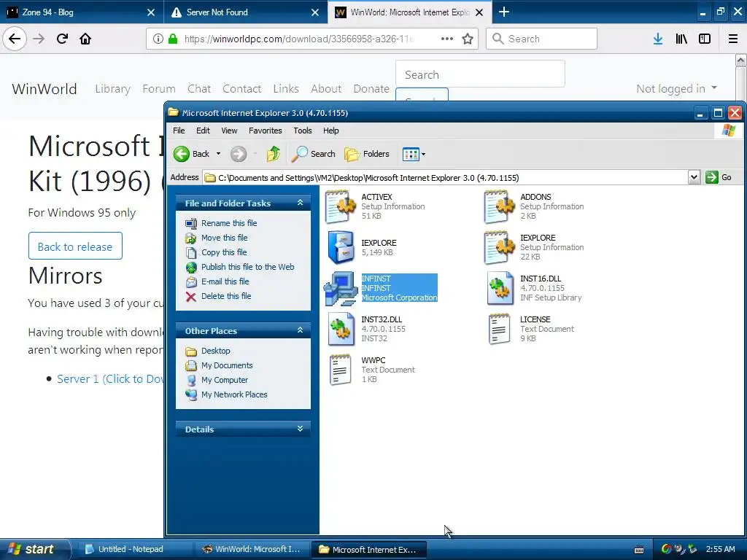
Task: Select the IEXPLORE setup information icon
Action: (x=499, y=247)
